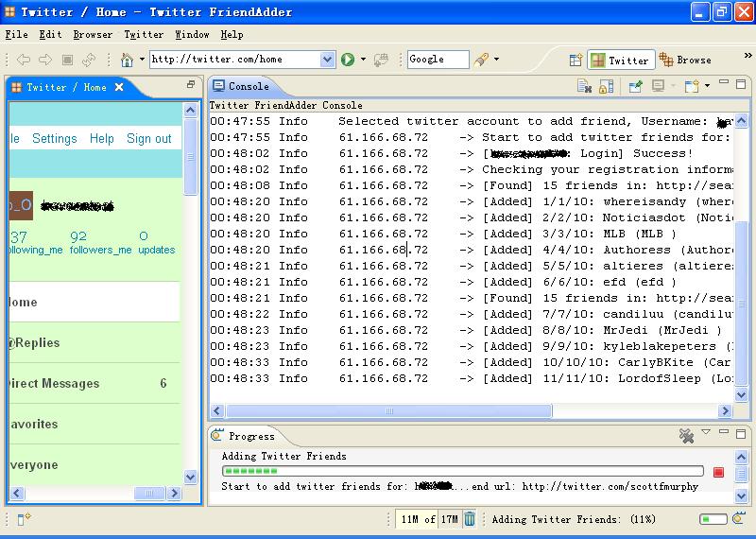
Task: Click Help link on Twitter page
Action: point(102,138)
